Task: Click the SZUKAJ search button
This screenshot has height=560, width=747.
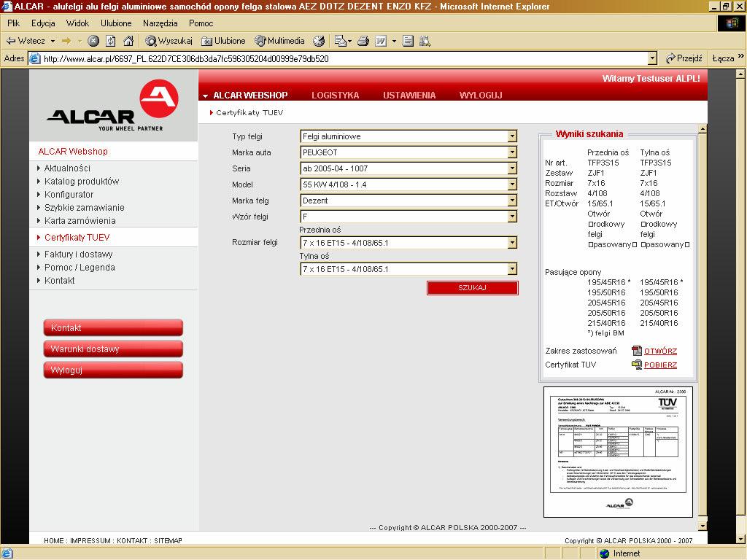Action: pyautogui.click(x=472, y=287)
